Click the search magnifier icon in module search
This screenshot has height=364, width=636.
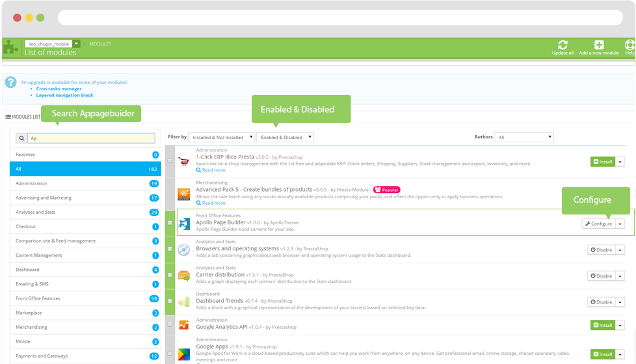pyautogui.click(x=21, y=138)
